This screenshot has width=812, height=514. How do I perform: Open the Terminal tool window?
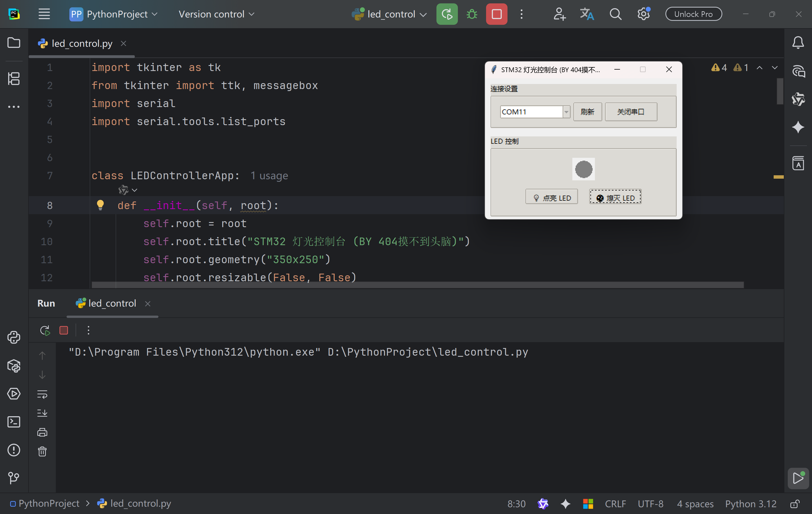coord(14,422)
